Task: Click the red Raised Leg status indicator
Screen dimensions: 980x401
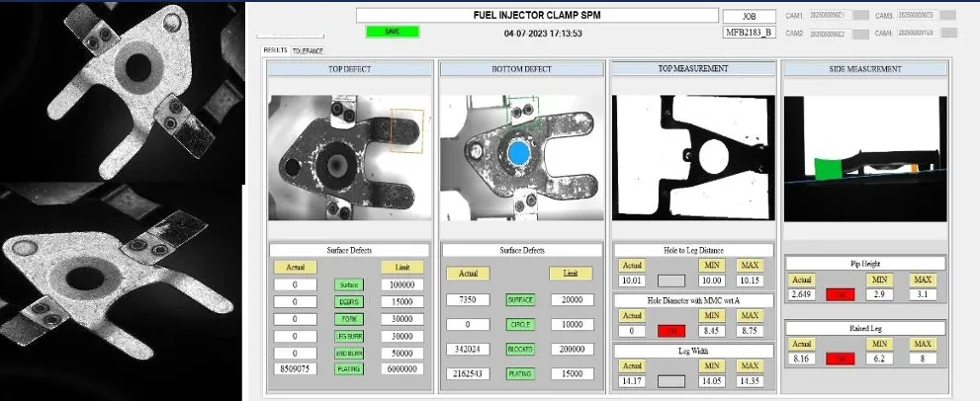Action: (x=841, y=360)
